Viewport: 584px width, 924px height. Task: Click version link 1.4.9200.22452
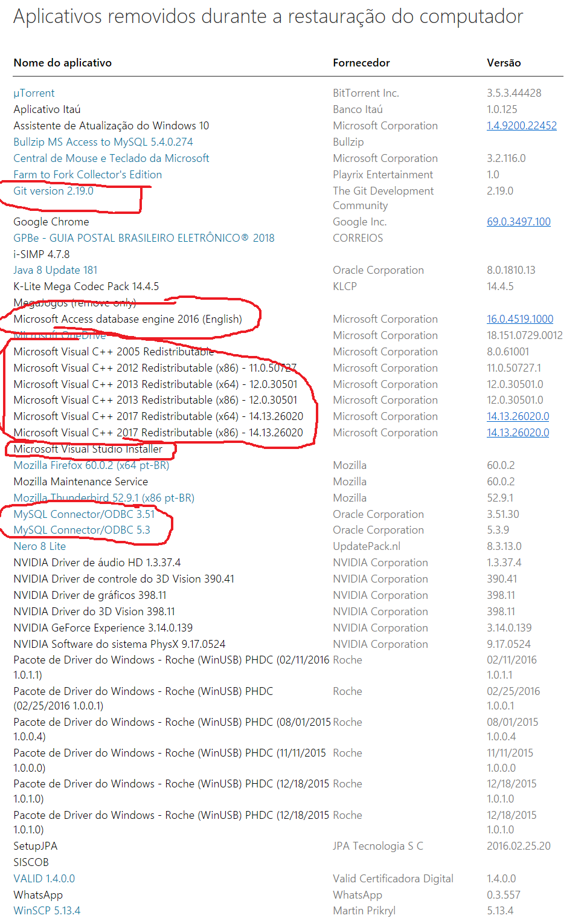[x=522, y=126]
